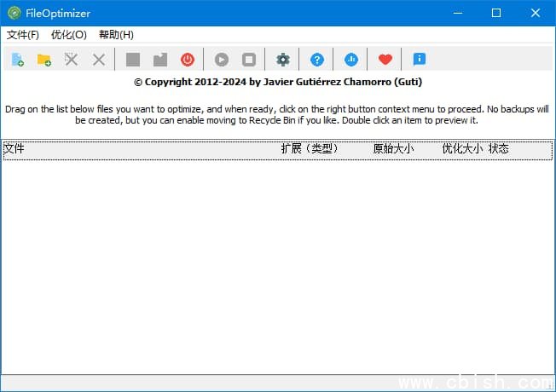Start optimization with the play icon
Screen dimensions: 556x392
coord(222,60)
